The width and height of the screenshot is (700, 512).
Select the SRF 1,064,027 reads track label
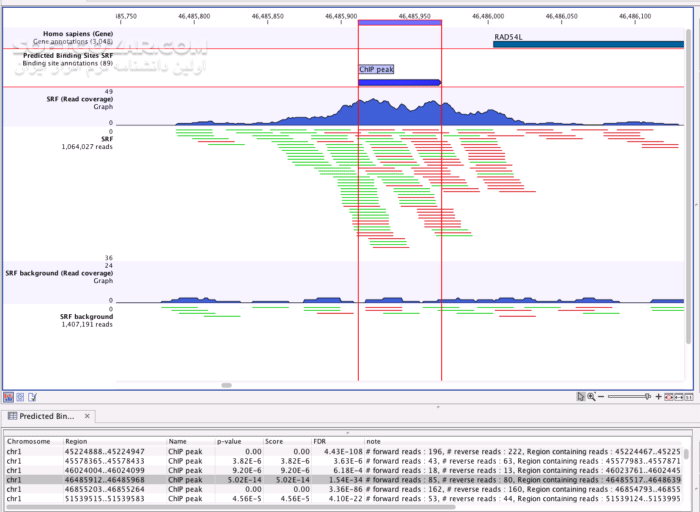point(87,142)
